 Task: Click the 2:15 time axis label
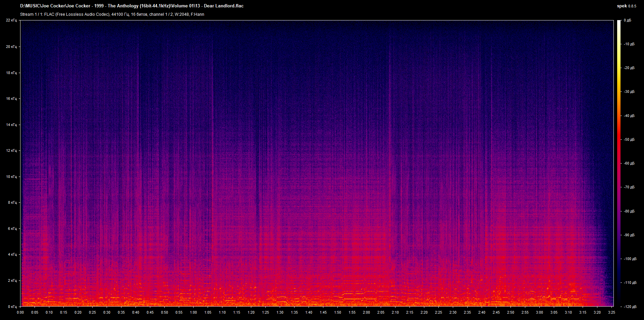pos(410,312)
